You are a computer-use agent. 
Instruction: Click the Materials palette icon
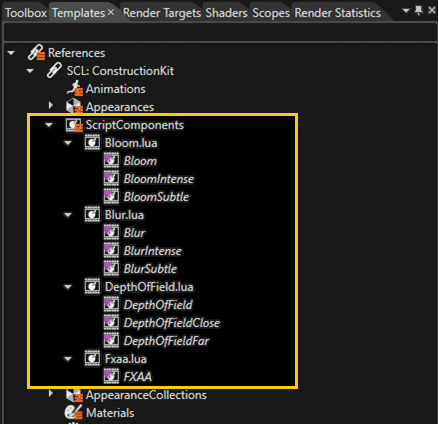pyautogui.click(x=74, y=412)
